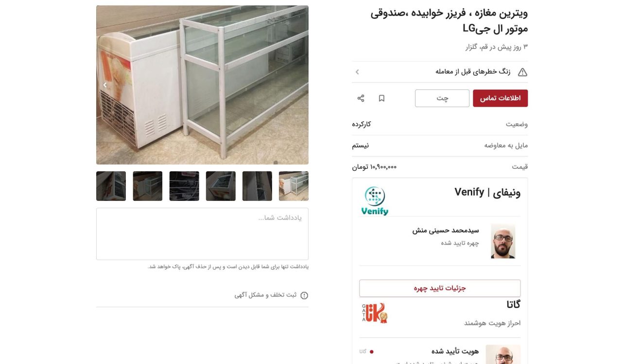The image size is (622, 364).
Task: Expand زنگ خطرهای قبل از معامله chevron
Action: (357, 72)
